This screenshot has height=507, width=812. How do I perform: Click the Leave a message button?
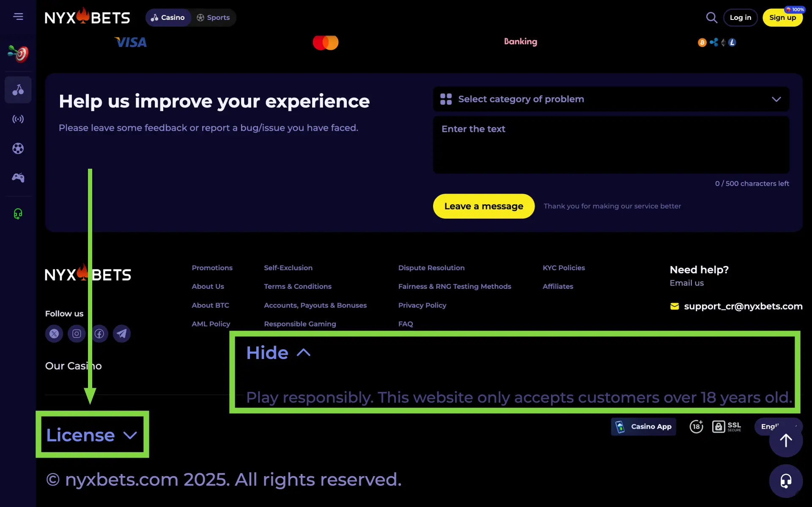484,206
